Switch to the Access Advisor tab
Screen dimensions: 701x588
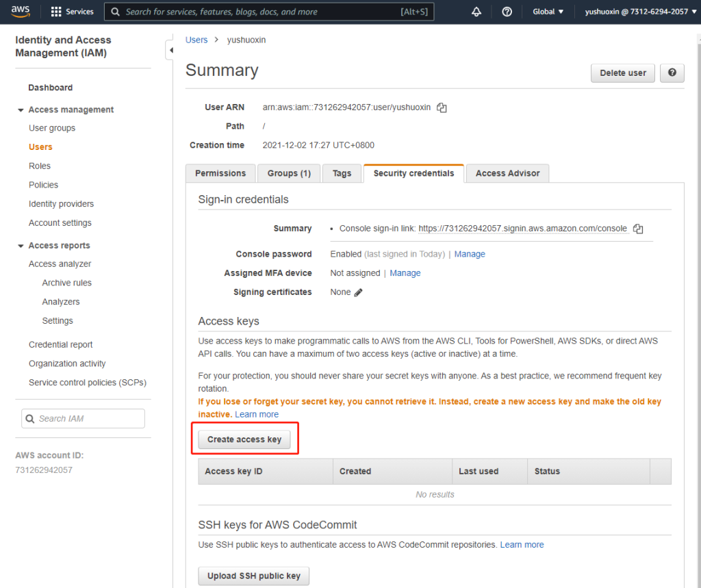pyautogui.click(x=507, y=174)
